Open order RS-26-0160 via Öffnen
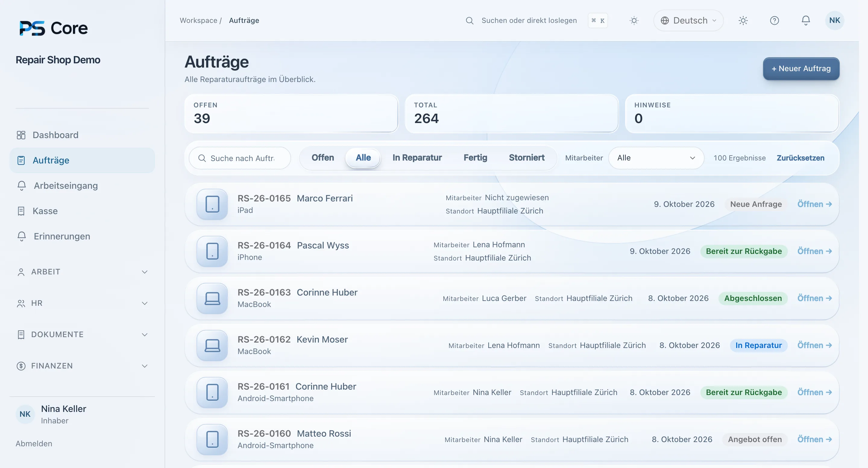The width and height of the screenshot is (868, 468). (814, 439)
